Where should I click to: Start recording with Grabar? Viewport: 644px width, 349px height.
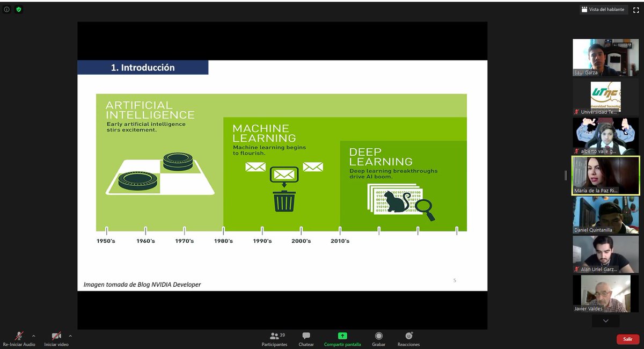coord(379,339)
